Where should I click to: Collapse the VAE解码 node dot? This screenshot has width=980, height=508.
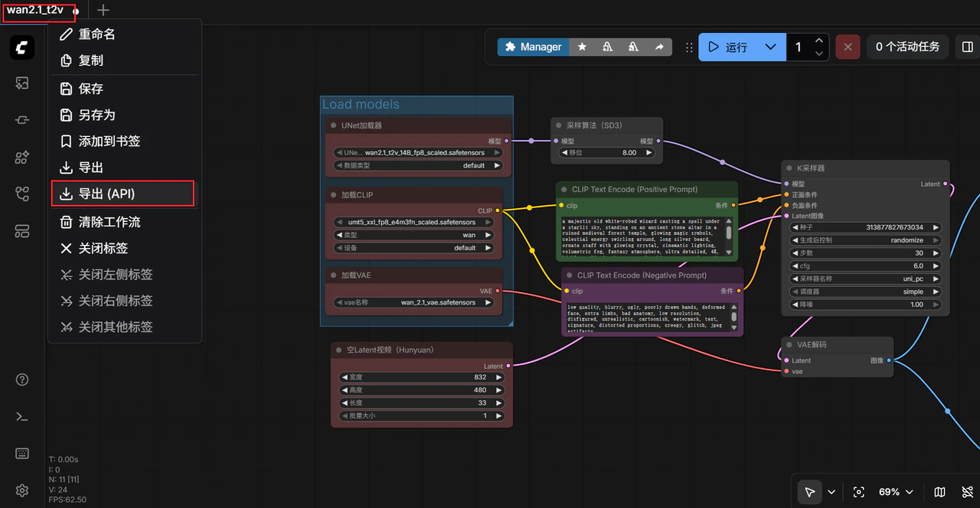789,345
